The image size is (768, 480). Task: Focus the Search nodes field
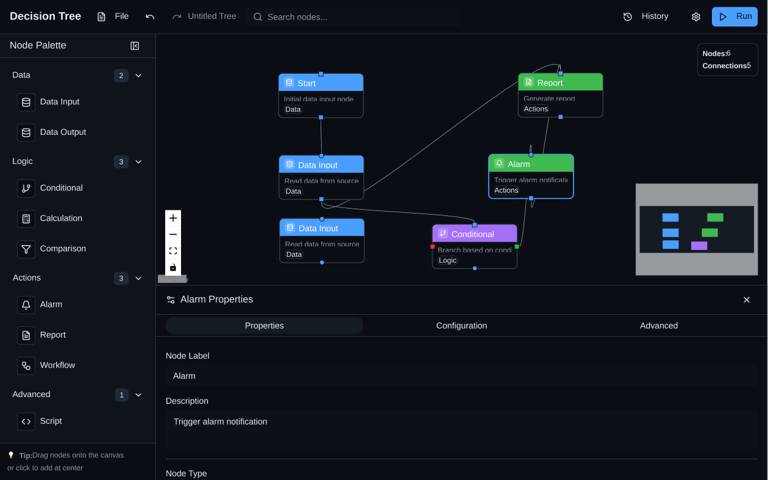(354, 17)
